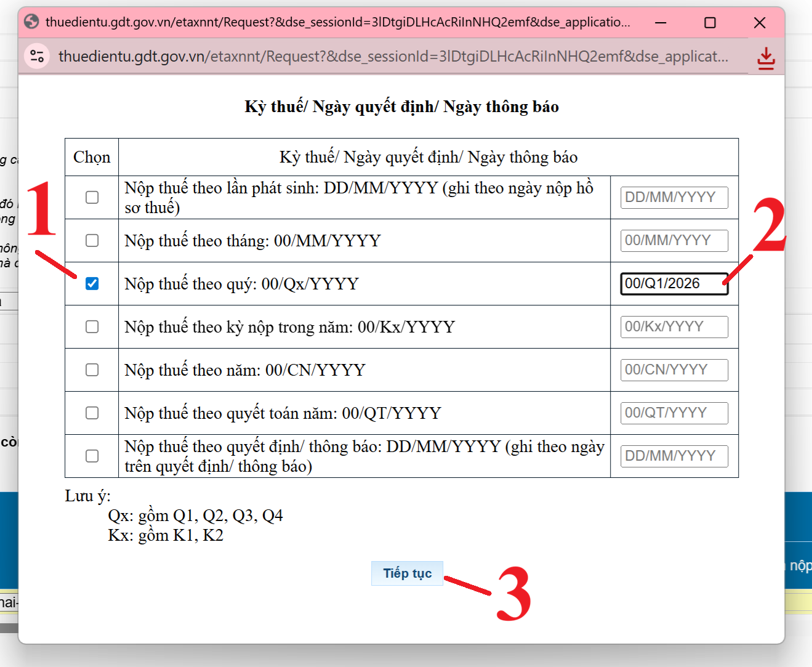The width and height of the screenshot is (812, 667).
Task: Tick 'Nộp thuế theo kỳ nộp trong năm'
Action: coord(92,326)
